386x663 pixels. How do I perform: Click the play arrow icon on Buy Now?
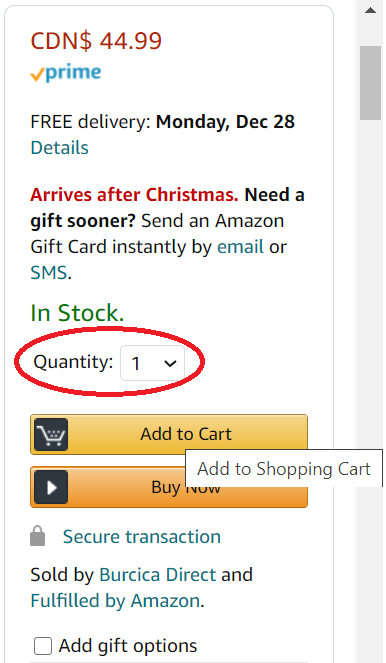(51, 487)
